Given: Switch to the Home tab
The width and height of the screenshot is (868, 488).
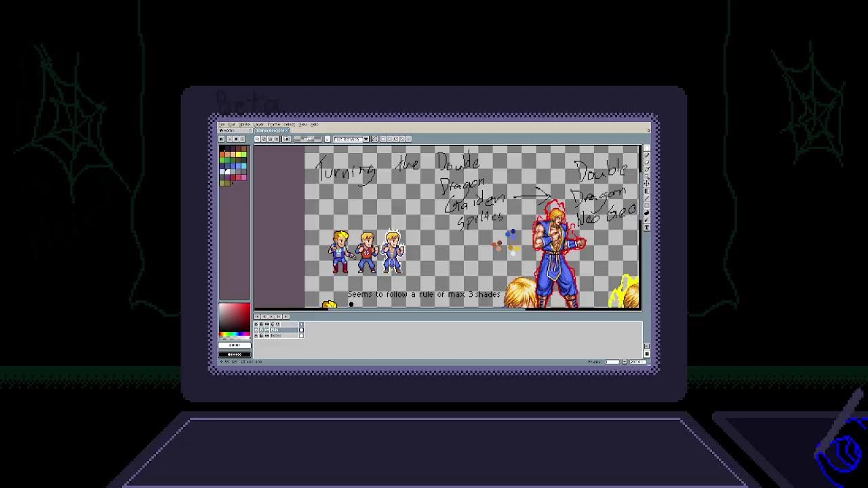Looking at the screenshot, I should [235, 131].
